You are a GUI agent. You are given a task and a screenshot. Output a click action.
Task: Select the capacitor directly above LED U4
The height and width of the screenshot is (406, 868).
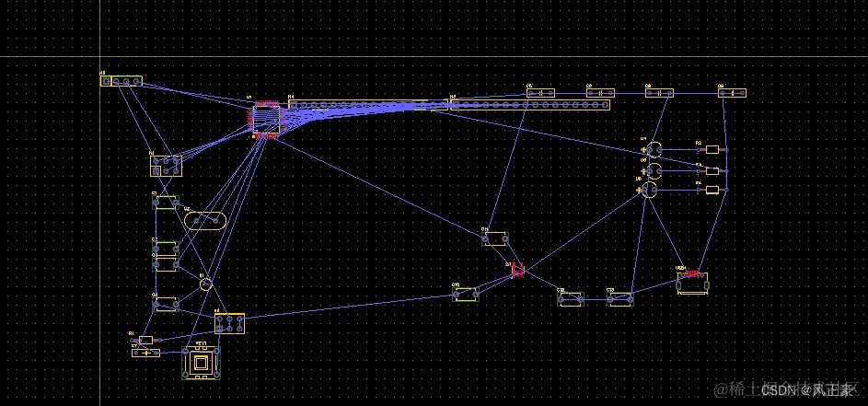point(659,93)
